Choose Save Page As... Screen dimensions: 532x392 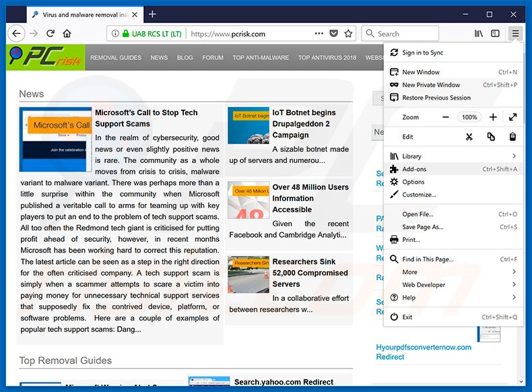(x=453, y=227)
